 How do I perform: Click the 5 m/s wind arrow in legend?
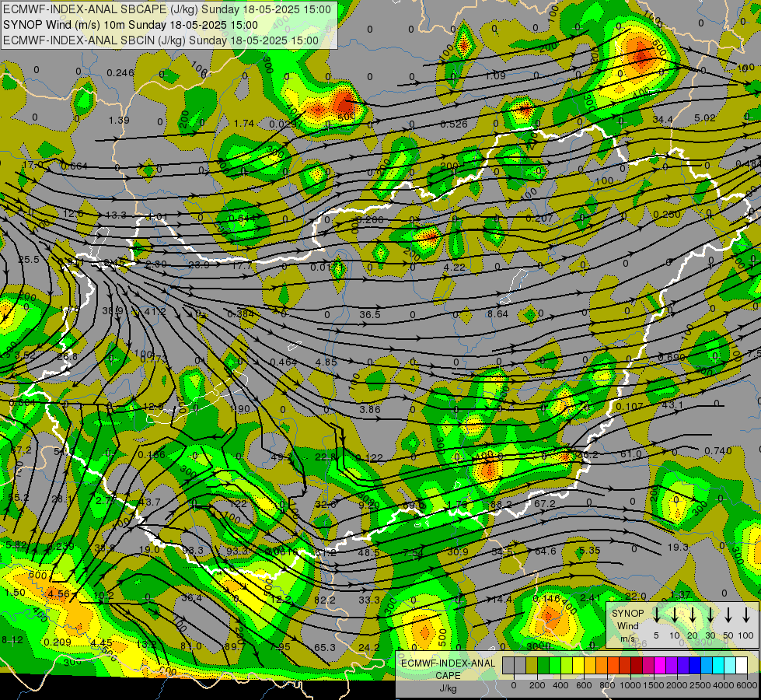pos(656,615)
